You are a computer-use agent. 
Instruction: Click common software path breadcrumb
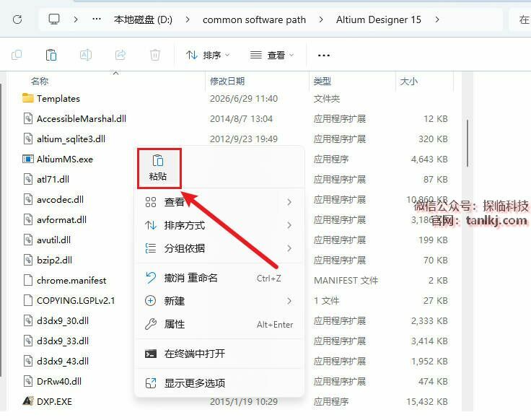point(254,19)
